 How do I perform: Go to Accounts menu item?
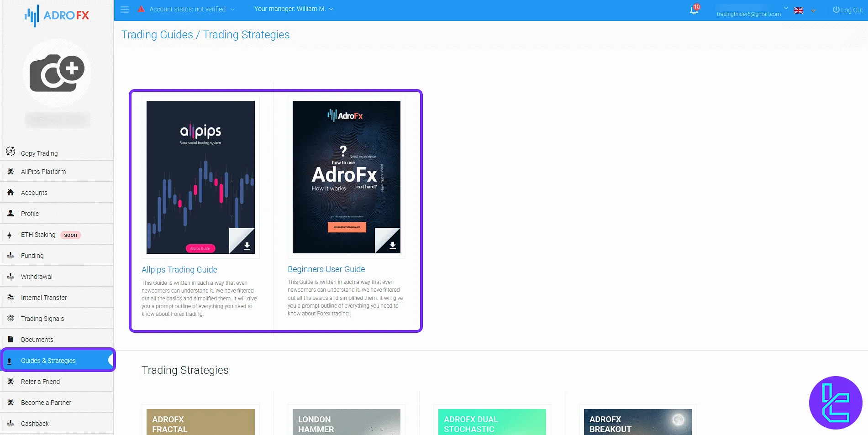(57, 193)
